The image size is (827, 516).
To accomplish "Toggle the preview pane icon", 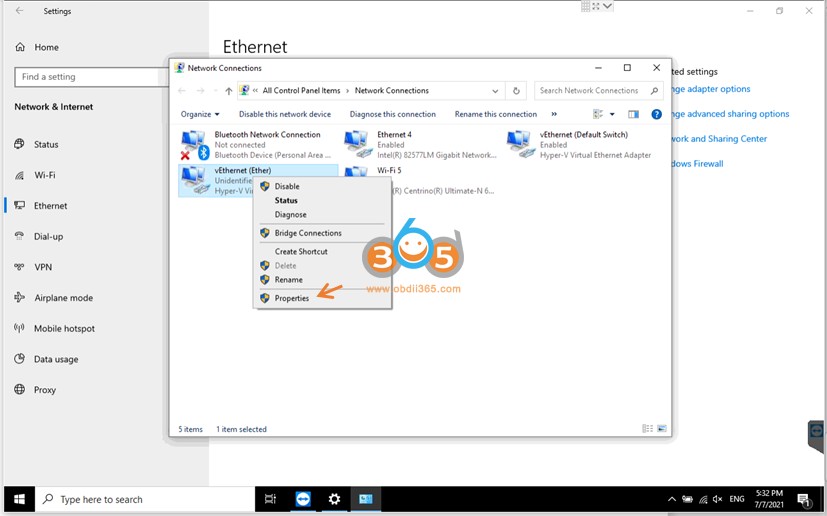I will (633, 114).
